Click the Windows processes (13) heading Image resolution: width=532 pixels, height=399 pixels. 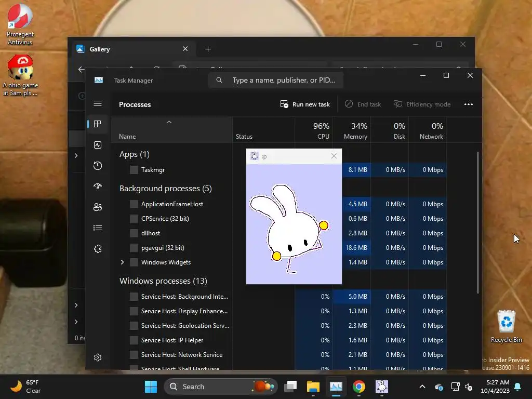point(163,281)
